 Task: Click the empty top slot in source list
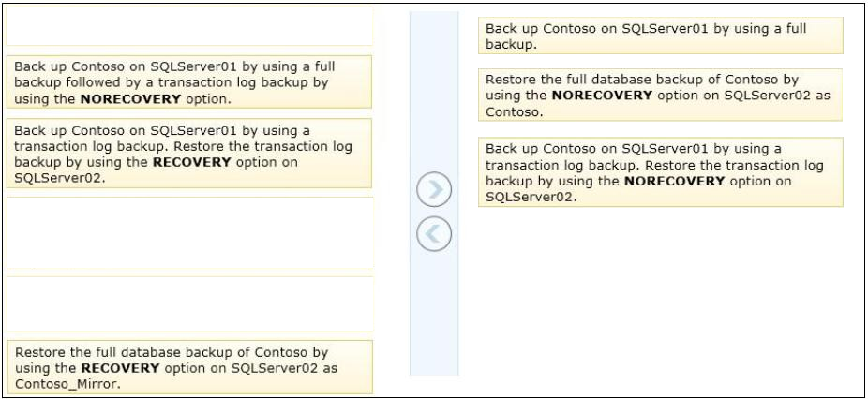point(188,26)
